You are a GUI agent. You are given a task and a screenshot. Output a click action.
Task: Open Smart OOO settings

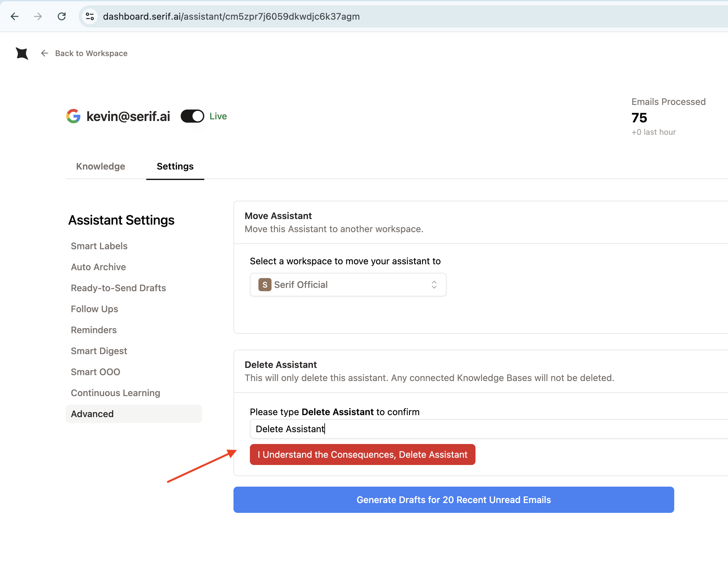tap(95, 372)
